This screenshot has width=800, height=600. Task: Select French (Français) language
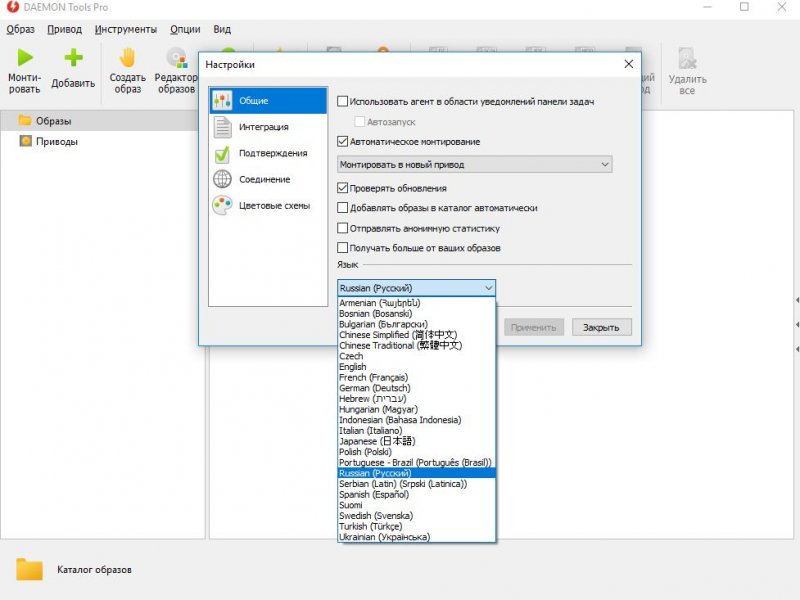[416, 378]
